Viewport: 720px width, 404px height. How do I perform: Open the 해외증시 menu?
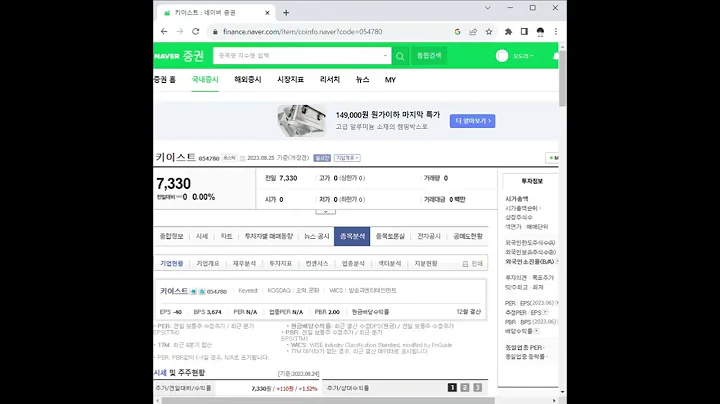pyautogui.click(x=248, y=80)
